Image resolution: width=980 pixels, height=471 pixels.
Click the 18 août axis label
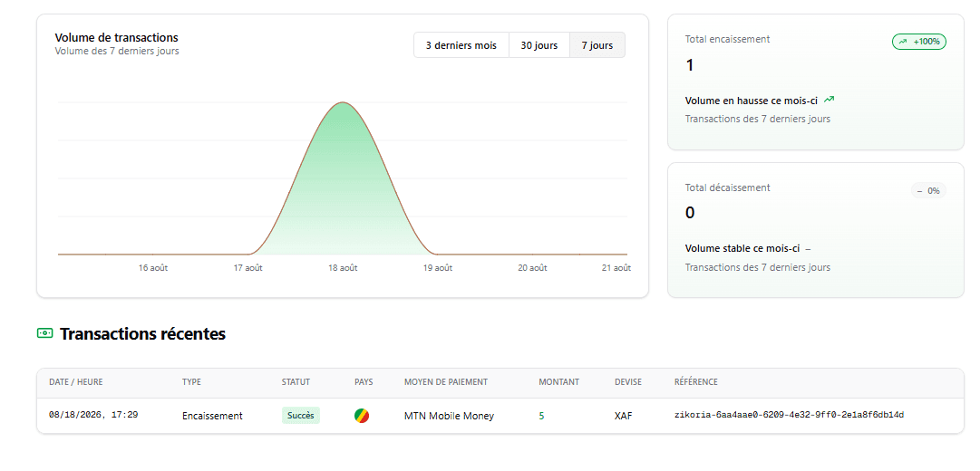click(343, 268)
